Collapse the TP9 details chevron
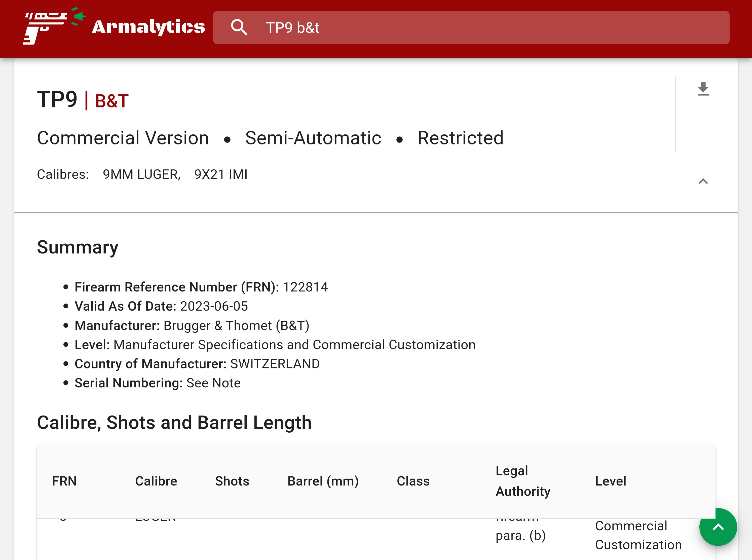 click(703, 181)
